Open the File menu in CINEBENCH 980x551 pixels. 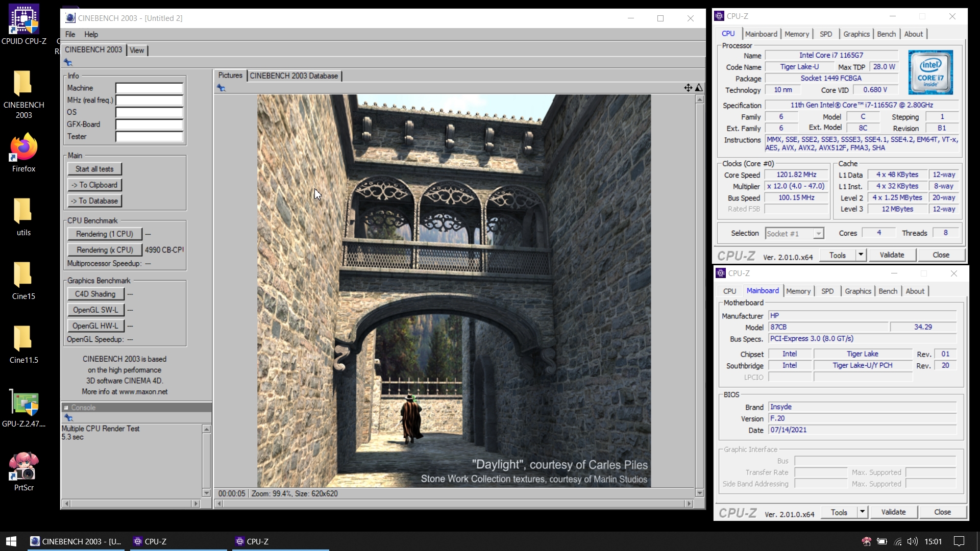(x=70, y=34)
